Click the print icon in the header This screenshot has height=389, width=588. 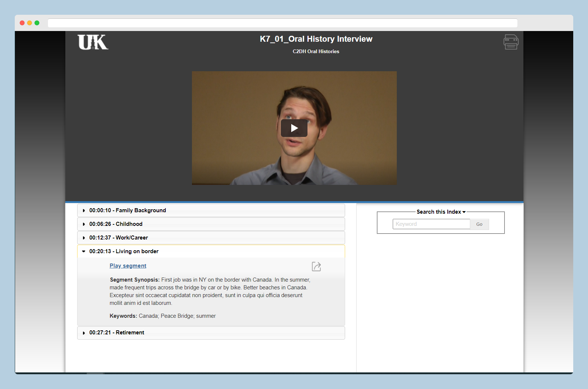tap(511, 42)
